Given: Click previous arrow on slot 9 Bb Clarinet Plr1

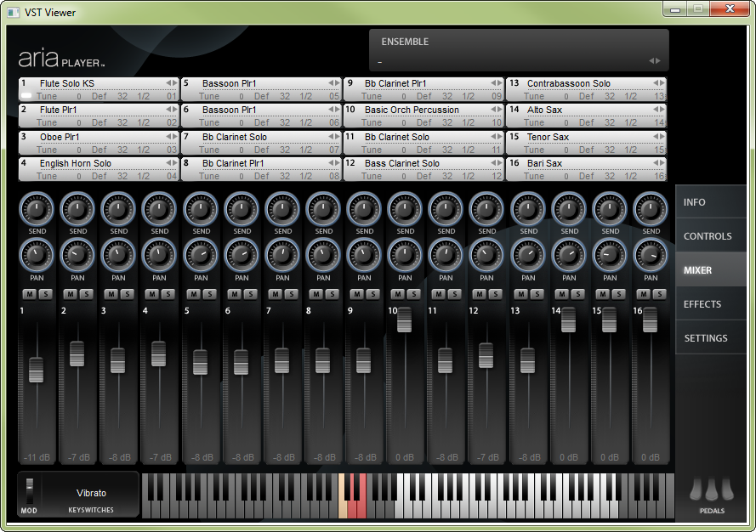Looking at the screenshot, I should click(x=493, y=83).
